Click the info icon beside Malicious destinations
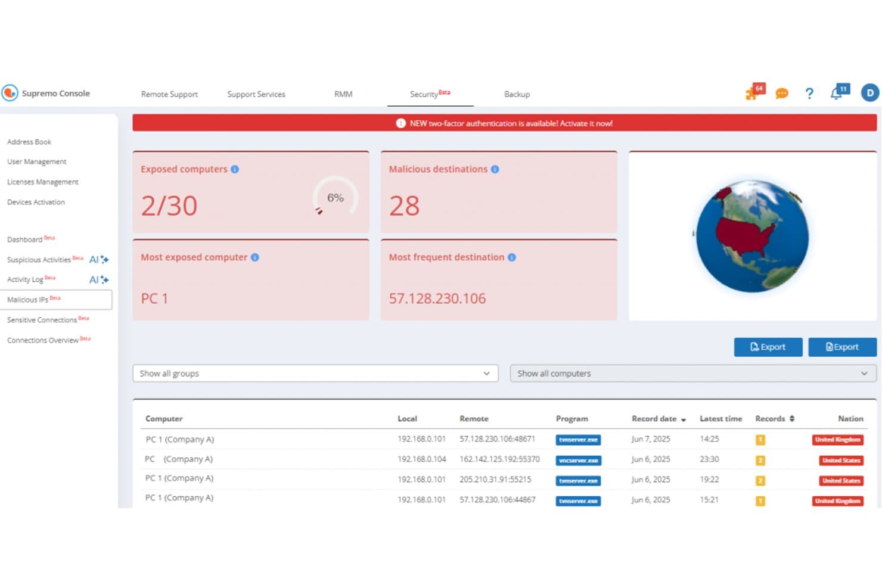The image size is (882, 588). coord(495,169)
